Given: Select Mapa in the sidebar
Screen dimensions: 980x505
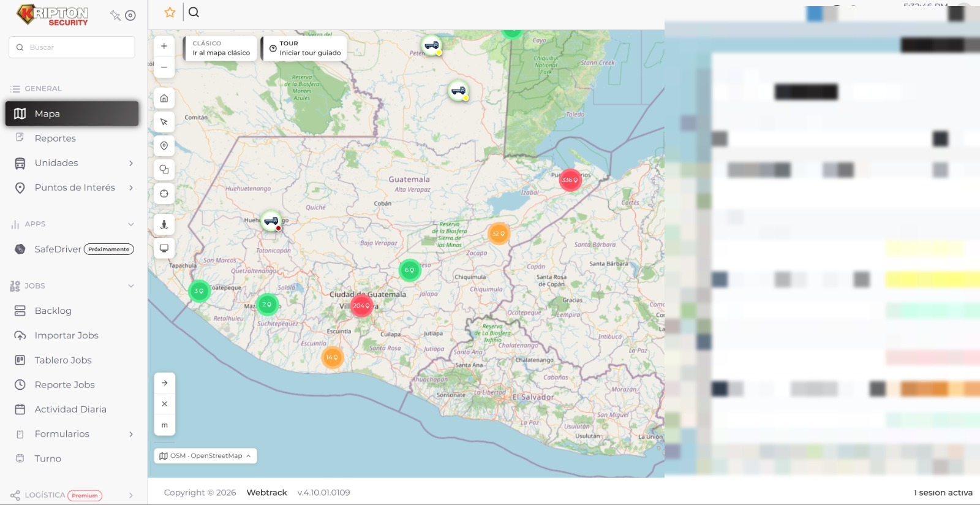Looking at the screenshot, I should (x=72, y=114).
